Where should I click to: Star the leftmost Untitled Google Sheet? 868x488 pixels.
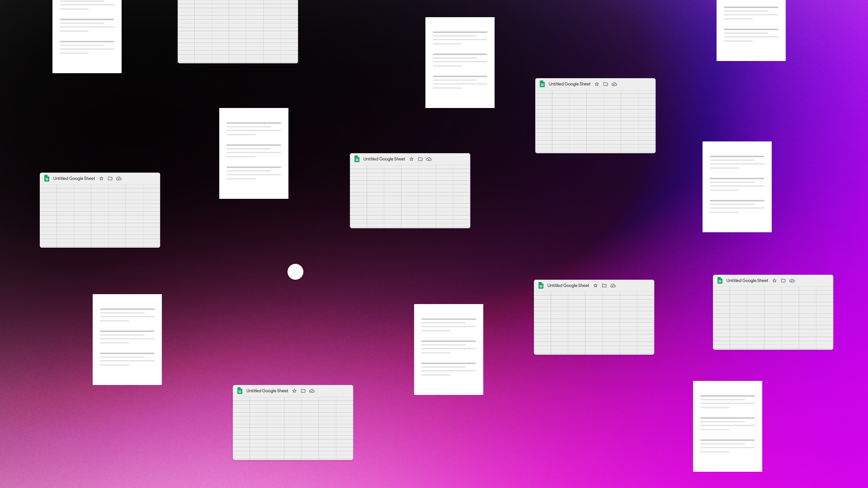click(x=101, y=178)
